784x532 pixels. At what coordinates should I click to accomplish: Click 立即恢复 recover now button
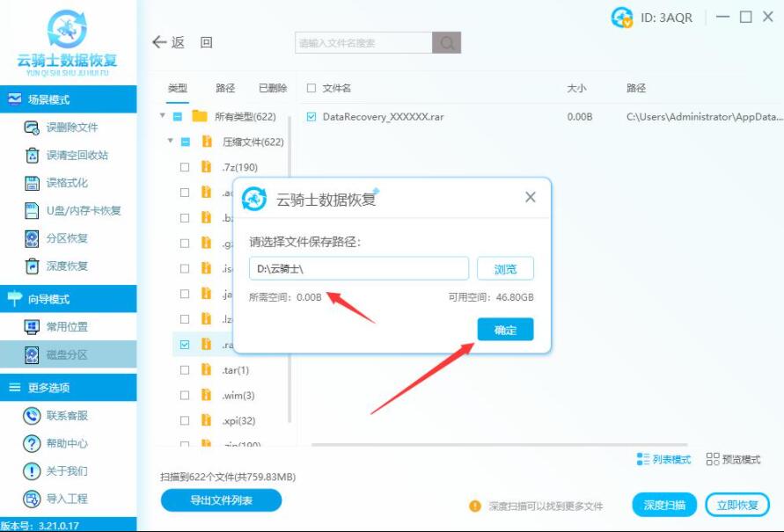coord(737,505)
